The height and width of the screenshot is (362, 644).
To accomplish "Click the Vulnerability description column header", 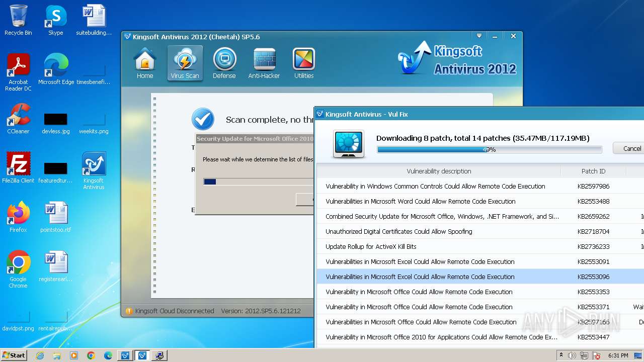I will click(439, 171).
